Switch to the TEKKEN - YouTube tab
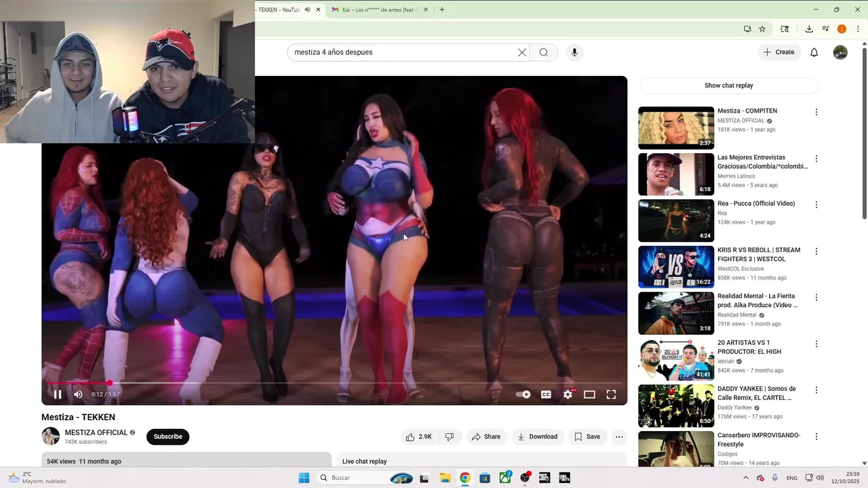The image size is (868, 488). 279,9
